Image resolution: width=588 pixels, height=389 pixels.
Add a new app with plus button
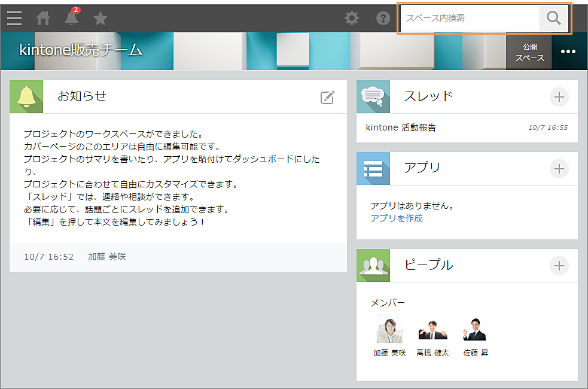(x=559, y=169)
